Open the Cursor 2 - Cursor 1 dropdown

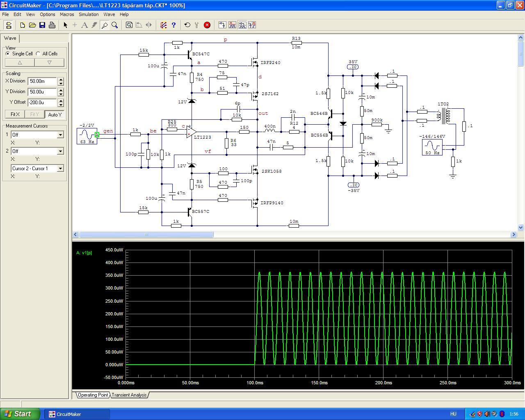click(x=60, y=169)
